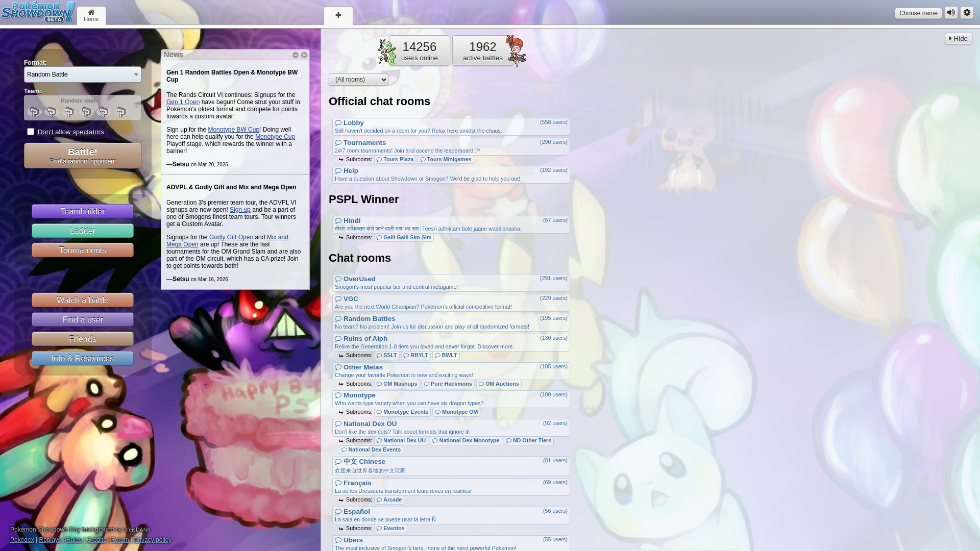Join the National Dex UU subroom
This screenshot has width=980, height=551.
coord(401,441)
